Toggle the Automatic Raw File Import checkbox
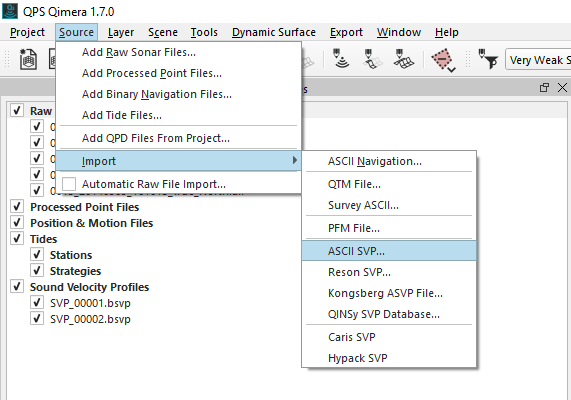The width and height of the screenshot is (571, 400). point(69,184)
